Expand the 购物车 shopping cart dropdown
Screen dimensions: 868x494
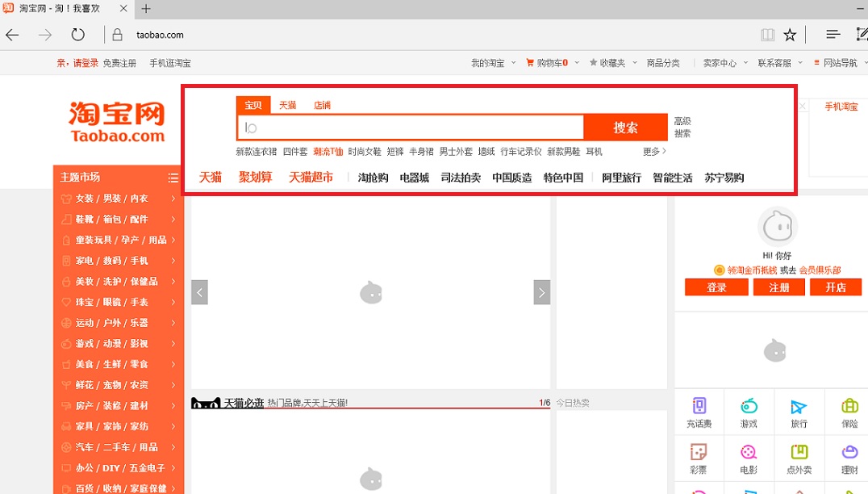coord(552,63)
